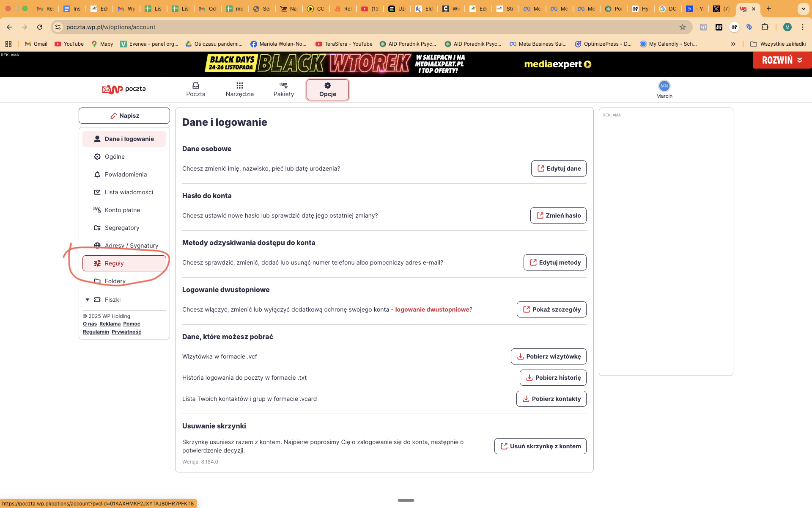This screenshot has height=508, width=812.
Task: Open the Regulamin footer link
Action: (96, 332)
